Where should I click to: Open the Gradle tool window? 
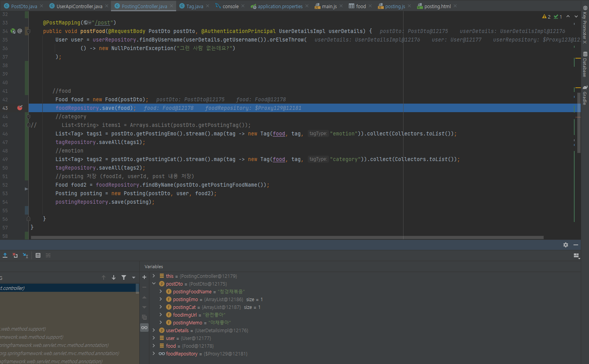pos(585,95)
